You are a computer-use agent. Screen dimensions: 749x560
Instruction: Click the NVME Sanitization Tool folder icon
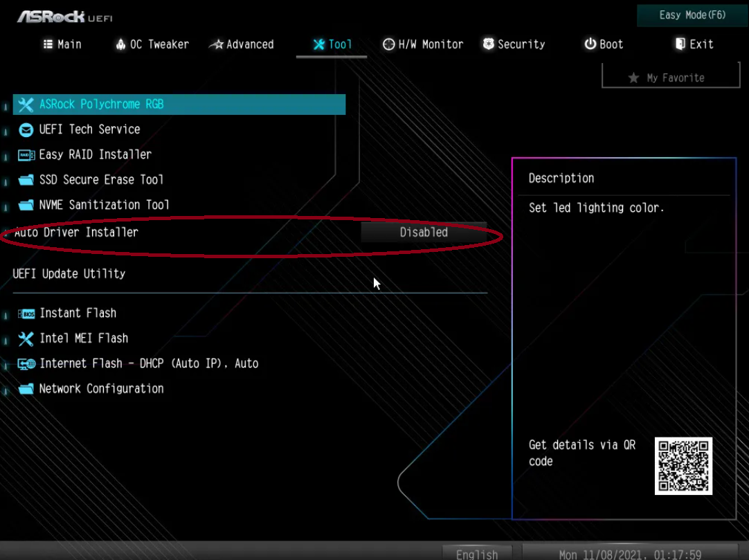(26, 206)
